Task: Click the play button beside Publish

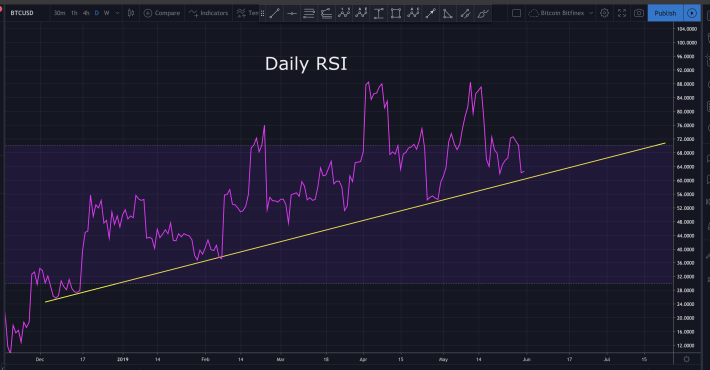Action: click(691, 13)
